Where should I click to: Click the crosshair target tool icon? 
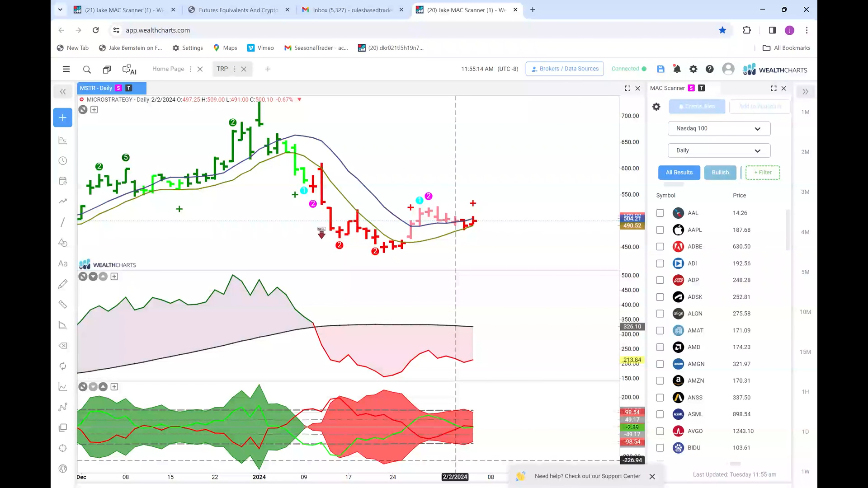click(63, 448)
